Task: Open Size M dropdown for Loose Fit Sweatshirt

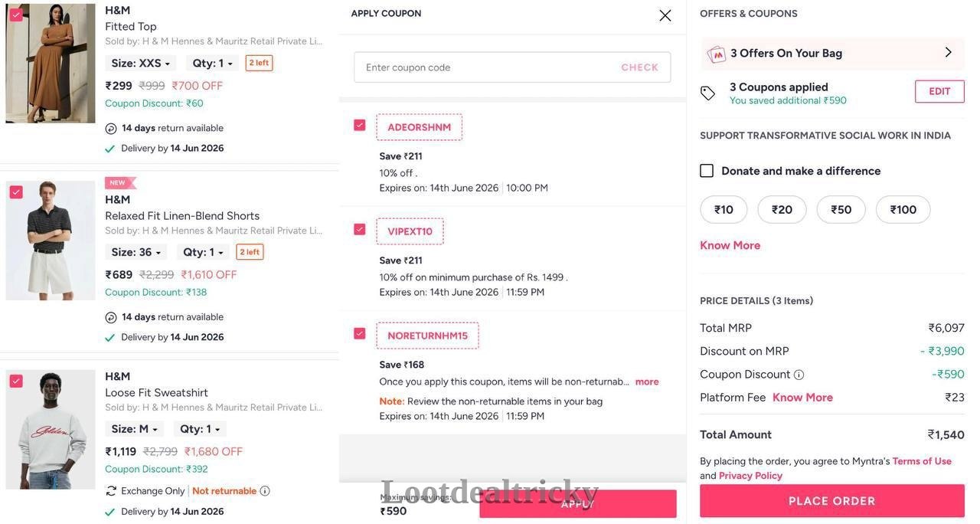Action: [135, 429]
